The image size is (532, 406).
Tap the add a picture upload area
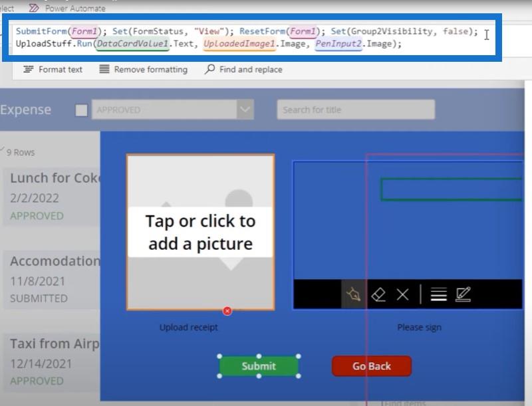click(201, 232)
